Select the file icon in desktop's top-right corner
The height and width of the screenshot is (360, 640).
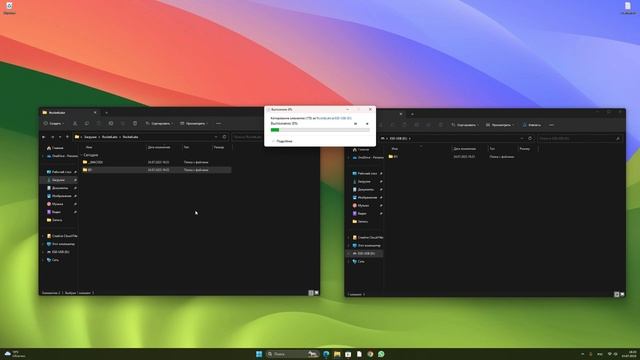tap(628, 7)
